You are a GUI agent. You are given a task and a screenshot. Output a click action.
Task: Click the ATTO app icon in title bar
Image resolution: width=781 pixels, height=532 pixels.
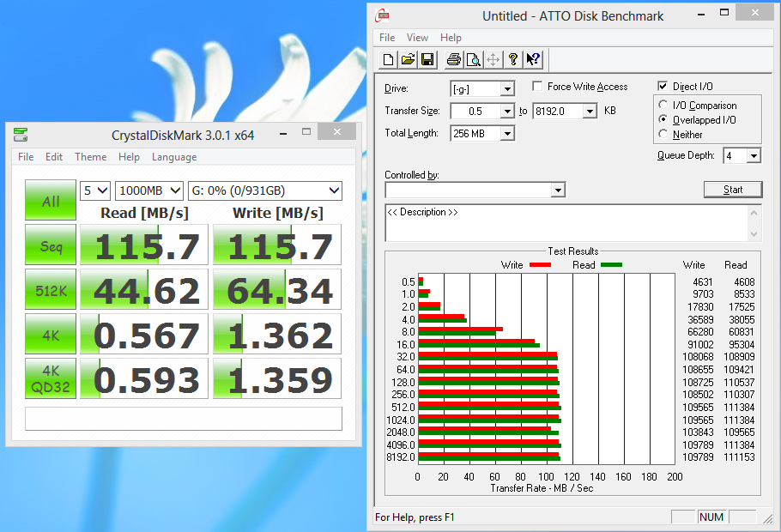(x=382, y=15)
